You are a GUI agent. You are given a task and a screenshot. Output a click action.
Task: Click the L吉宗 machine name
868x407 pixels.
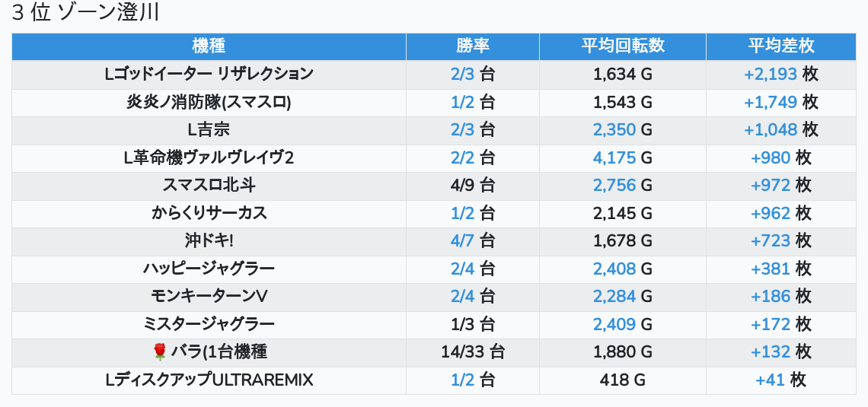[209, 129]
